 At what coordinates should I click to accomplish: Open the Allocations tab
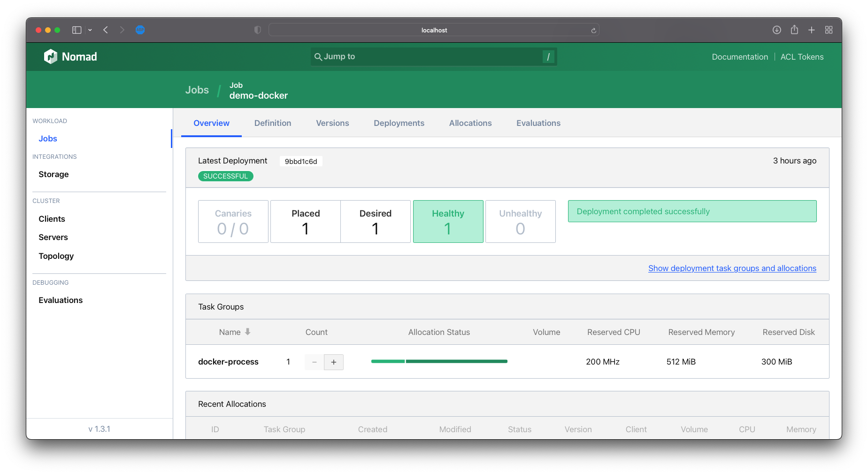[470, 123]
